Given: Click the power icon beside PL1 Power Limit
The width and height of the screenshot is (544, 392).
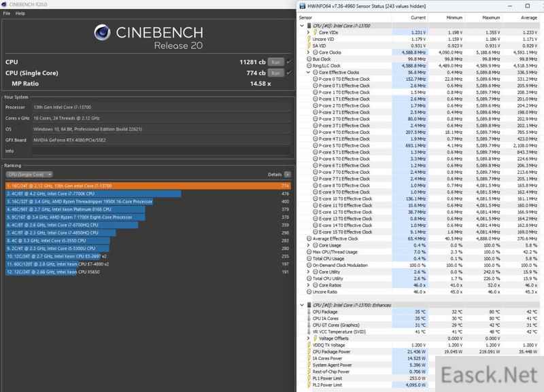Looking at the screenshot, I should pos(309,378).
